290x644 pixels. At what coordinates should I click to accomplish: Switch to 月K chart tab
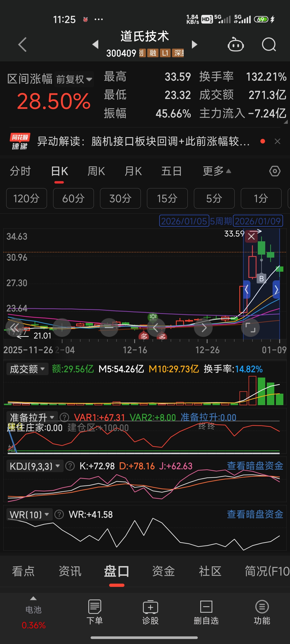(x=133, y=171)
